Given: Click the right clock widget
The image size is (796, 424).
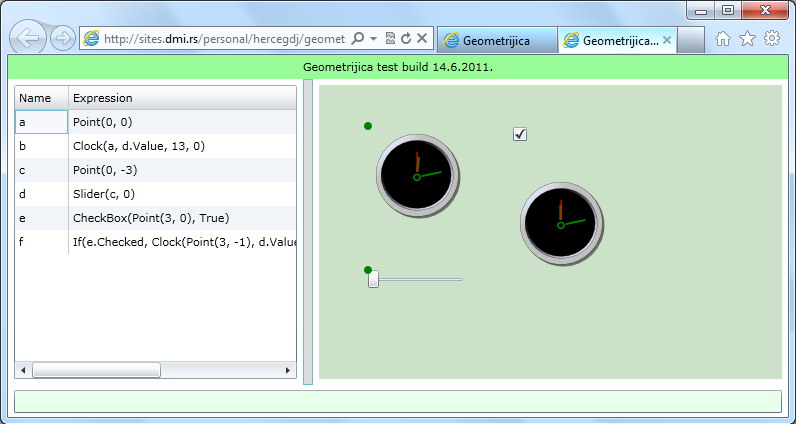Looking at the screenshot, I should point(561,223).
